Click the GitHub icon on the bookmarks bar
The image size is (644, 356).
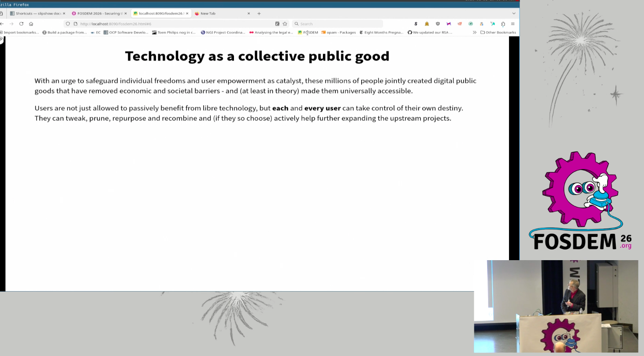[410, 32]
